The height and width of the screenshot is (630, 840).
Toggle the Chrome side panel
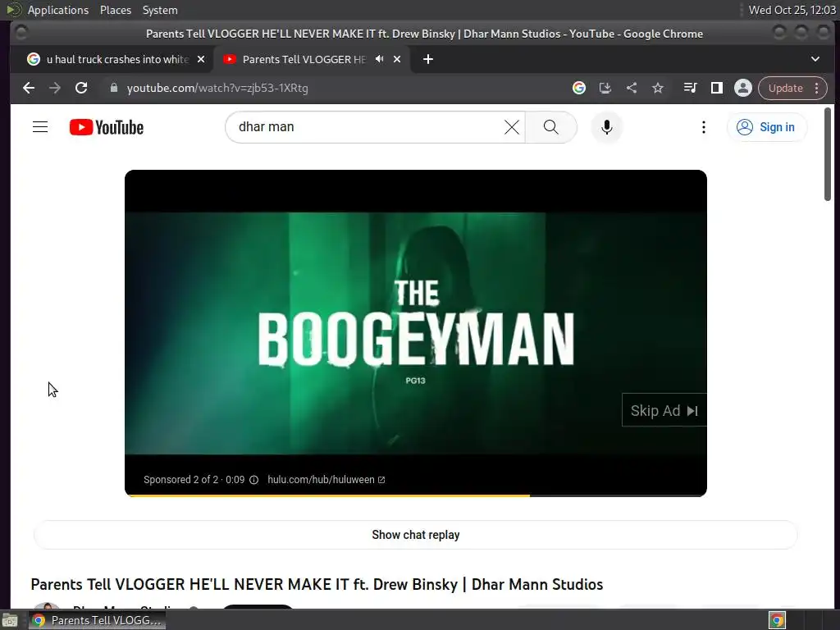716,88
